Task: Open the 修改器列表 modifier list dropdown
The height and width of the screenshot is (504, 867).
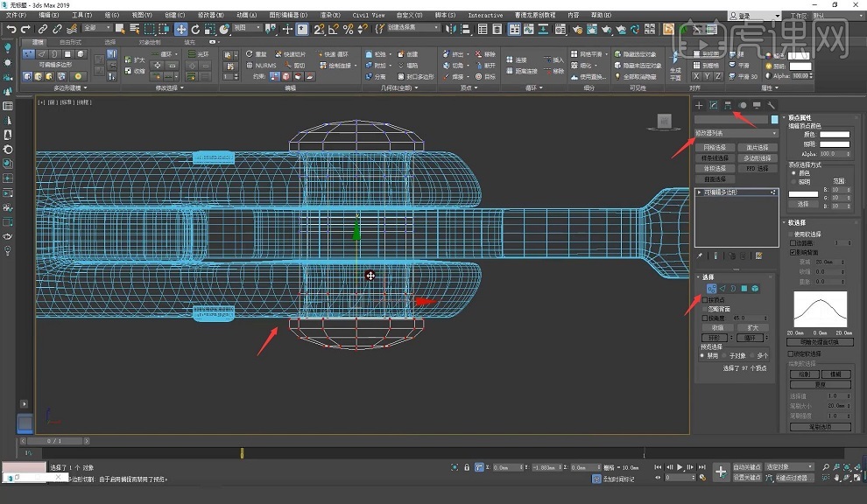Action: pyautogui.click(x=736, y=133)
